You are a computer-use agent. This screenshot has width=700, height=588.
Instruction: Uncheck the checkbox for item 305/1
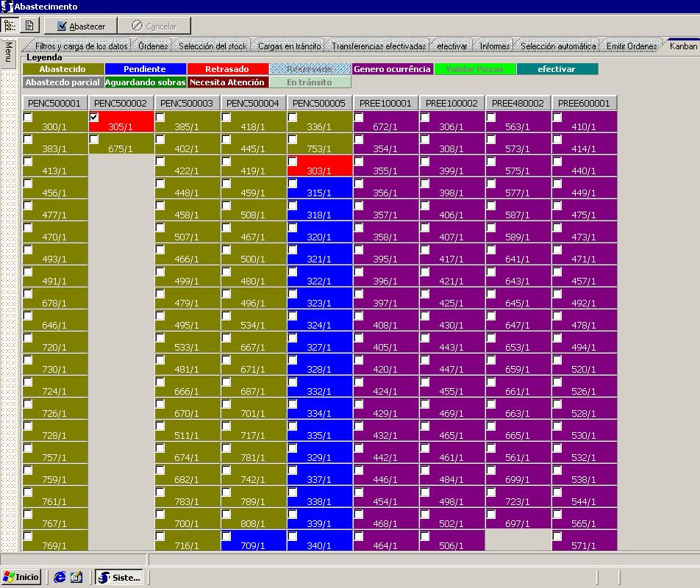click(94, 118)
